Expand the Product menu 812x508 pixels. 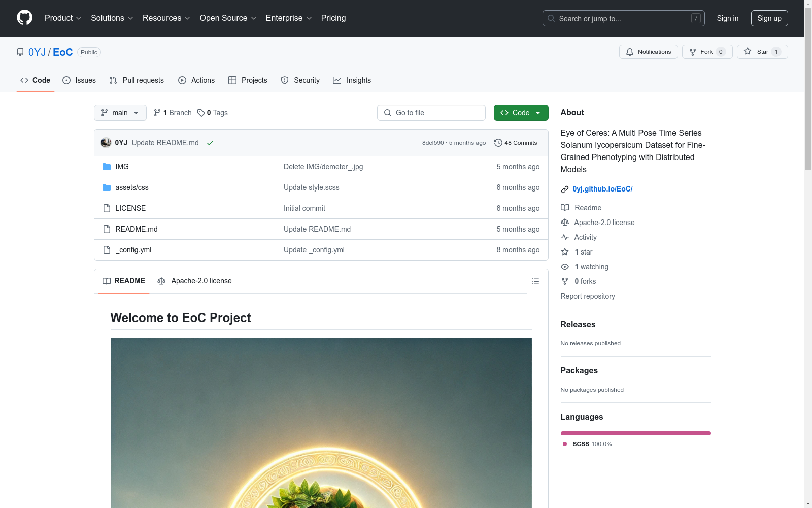point(63,18)
